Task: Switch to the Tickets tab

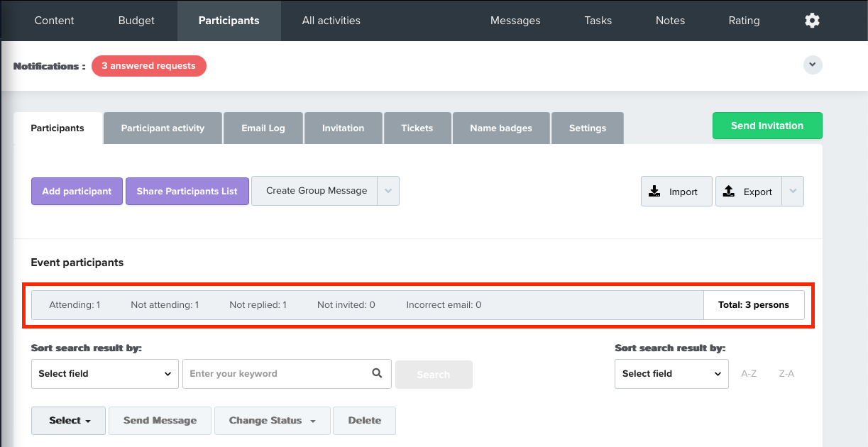Action: coord(417,128)
